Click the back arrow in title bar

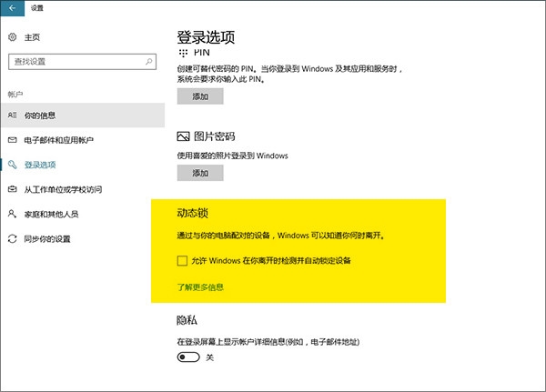(x=11, y=8)
